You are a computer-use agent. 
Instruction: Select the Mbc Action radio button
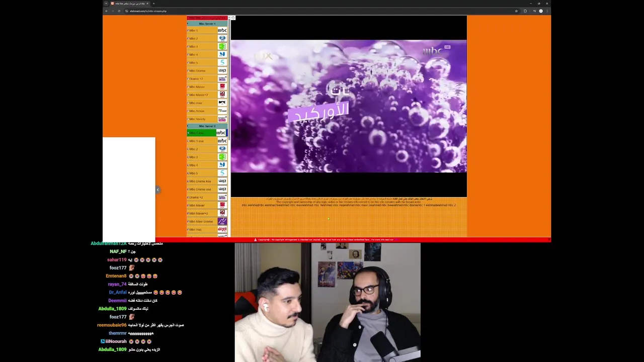point(188,111)
